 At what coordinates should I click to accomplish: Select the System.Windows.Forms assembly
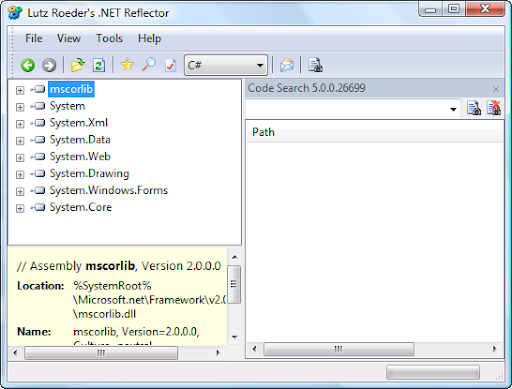pos(109,190)
